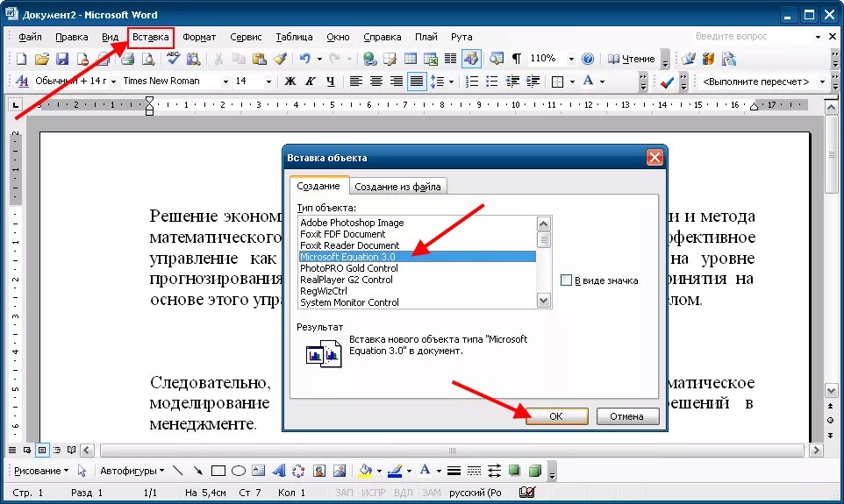
Task: Select Adobe Photoshop Image object type
Action: [418, 222]
